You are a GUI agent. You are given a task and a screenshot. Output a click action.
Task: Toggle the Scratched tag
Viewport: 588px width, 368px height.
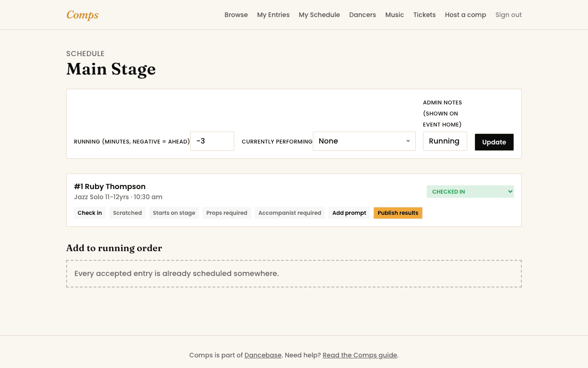127,213
